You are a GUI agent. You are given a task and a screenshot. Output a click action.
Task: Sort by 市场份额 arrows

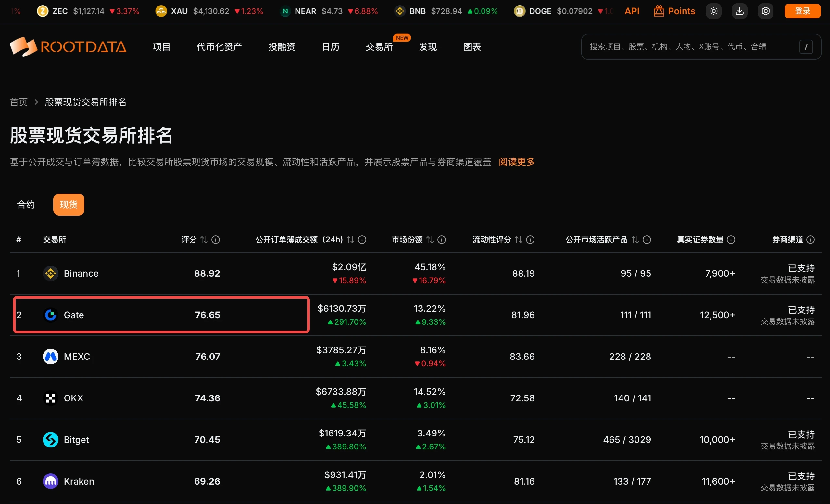click(430, 240)
